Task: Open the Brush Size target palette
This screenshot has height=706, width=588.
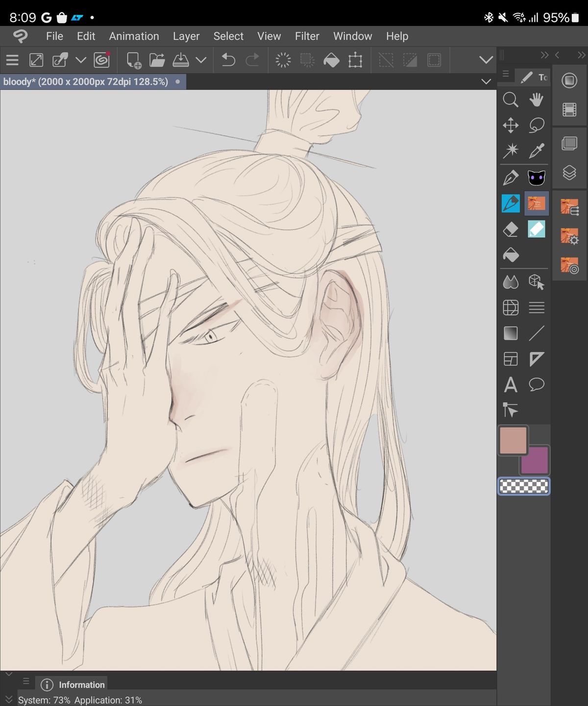Action: pos(570,265)
